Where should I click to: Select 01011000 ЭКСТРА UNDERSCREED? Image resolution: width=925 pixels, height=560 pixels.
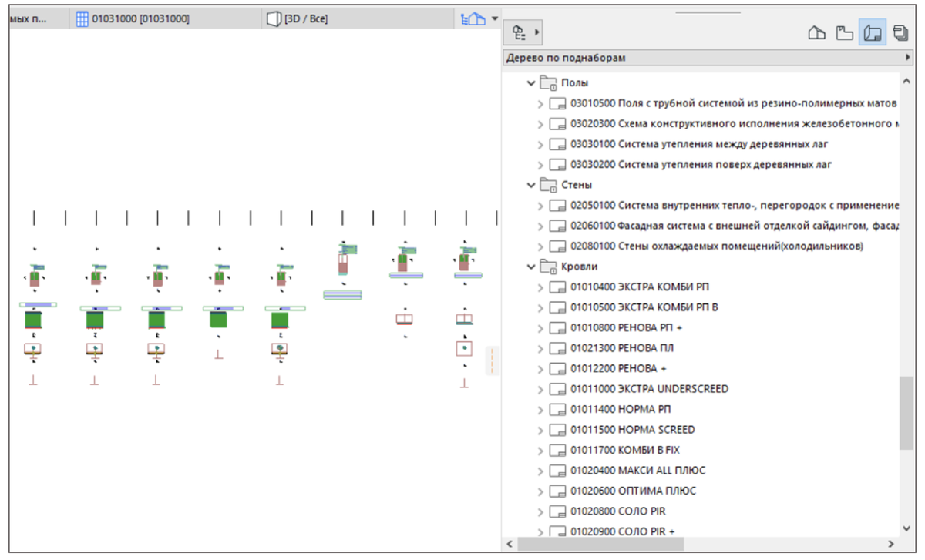point(649,389)
